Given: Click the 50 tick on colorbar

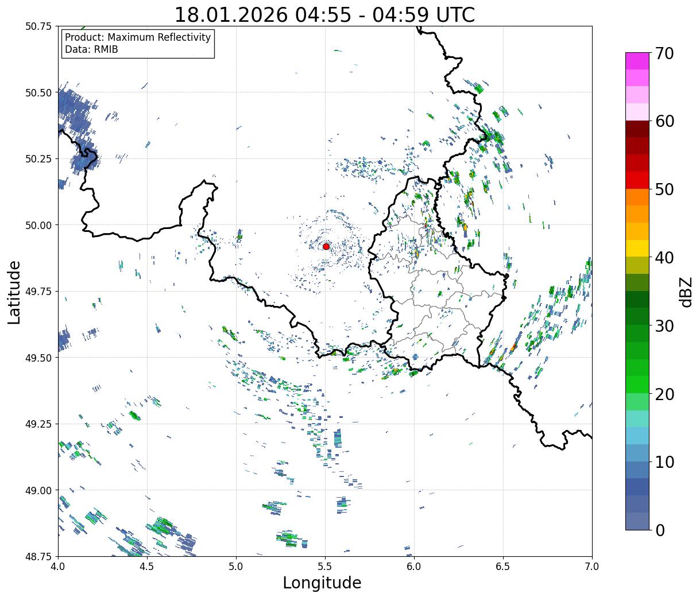Looking at the screenshot, I should (x=664, y=189).
